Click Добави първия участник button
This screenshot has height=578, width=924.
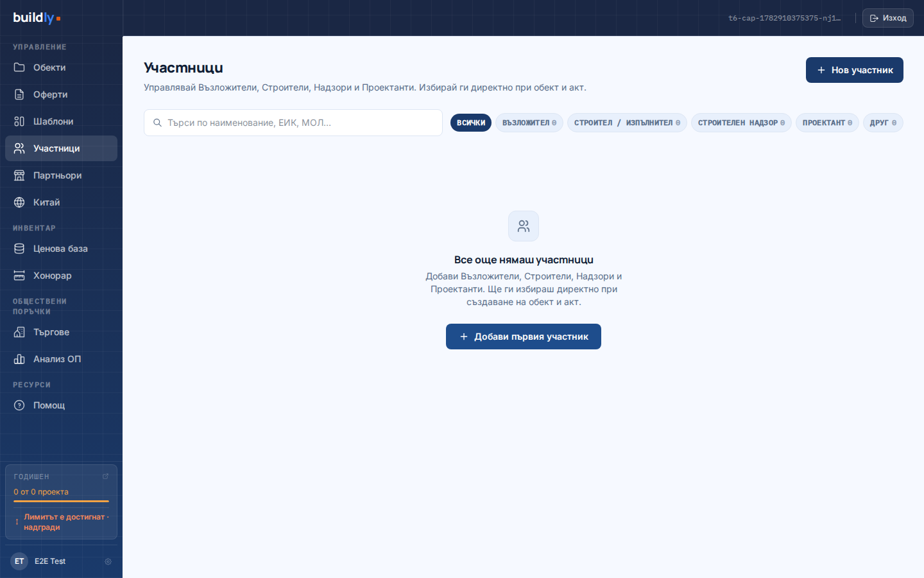524,337
